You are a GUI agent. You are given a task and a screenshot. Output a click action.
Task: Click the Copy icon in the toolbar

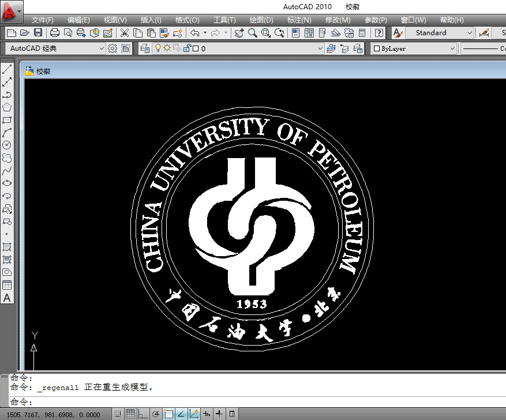(x=138, y=33)
